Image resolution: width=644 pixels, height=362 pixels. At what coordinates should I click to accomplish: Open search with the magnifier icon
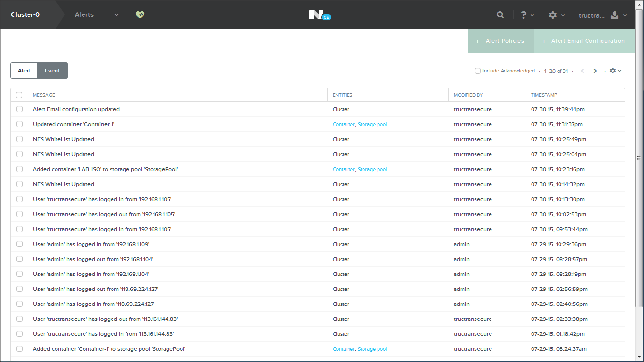coord(500,15)
